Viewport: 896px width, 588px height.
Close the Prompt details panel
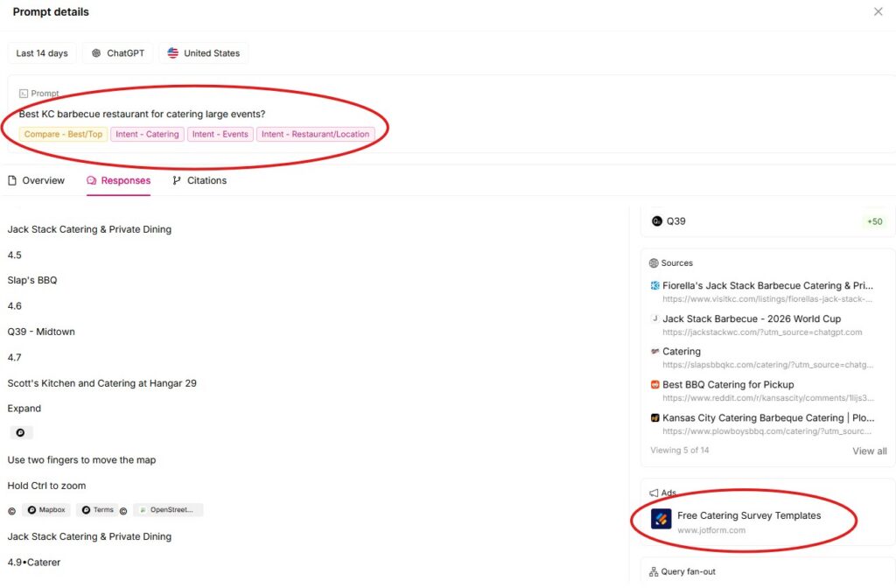[878, 12]
